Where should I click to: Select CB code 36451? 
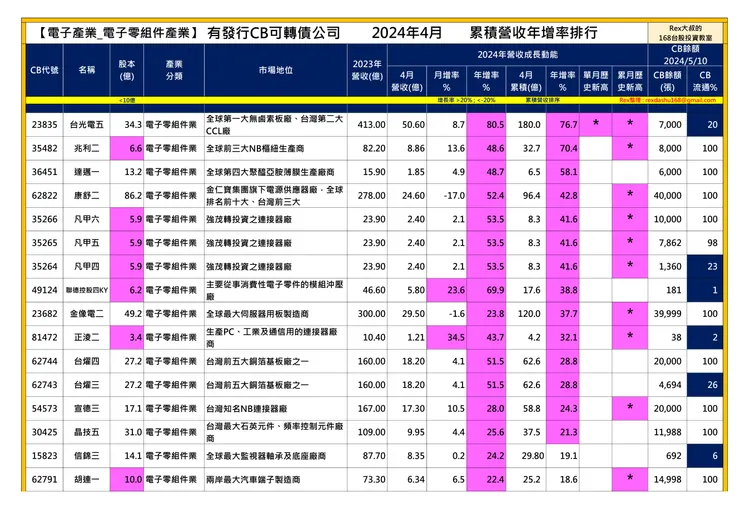[44, 172]
